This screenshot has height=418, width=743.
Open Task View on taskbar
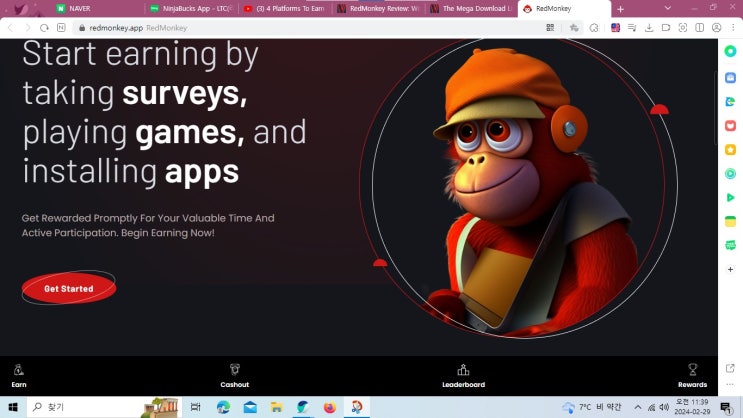point(195,407)
